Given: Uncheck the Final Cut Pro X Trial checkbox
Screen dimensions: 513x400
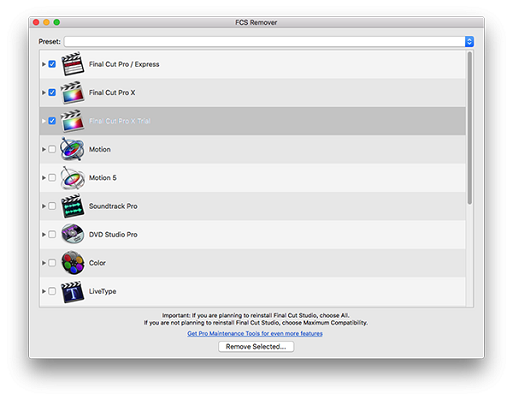Looking at the screenshot, I should 52,121.
